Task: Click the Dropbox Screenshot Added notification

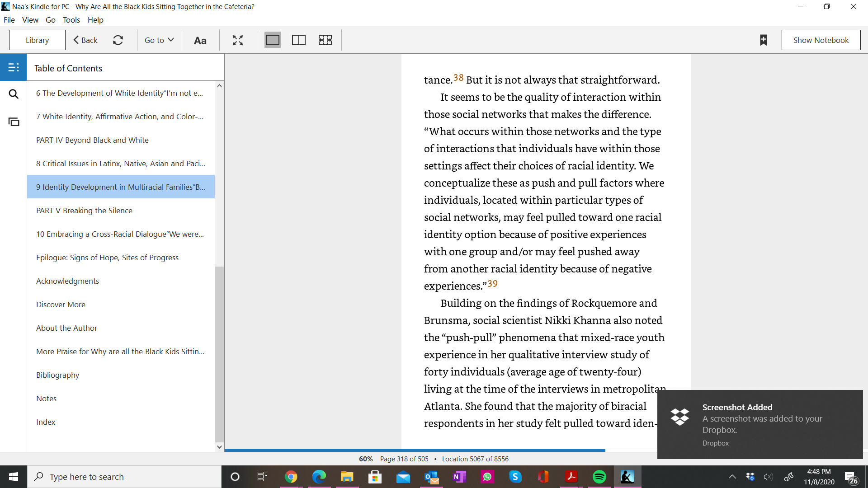Action: (760, 424)
